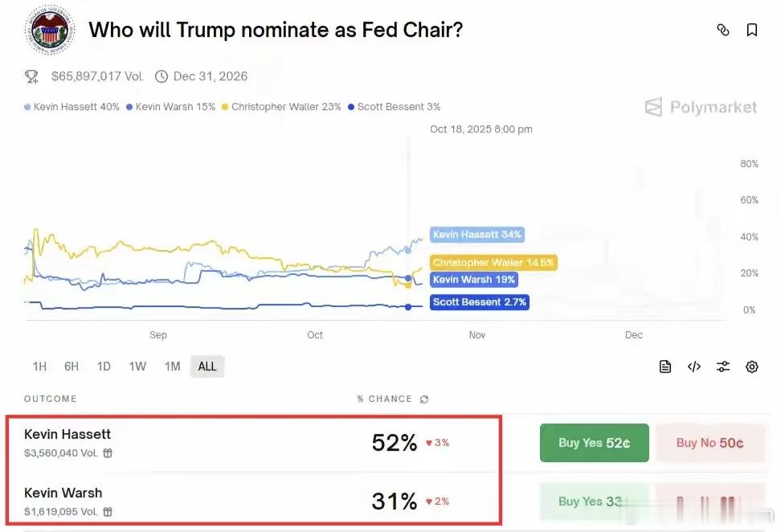Select the 6H time range
781x532 pixels.
pyautogui.click(x=72, y=366)
